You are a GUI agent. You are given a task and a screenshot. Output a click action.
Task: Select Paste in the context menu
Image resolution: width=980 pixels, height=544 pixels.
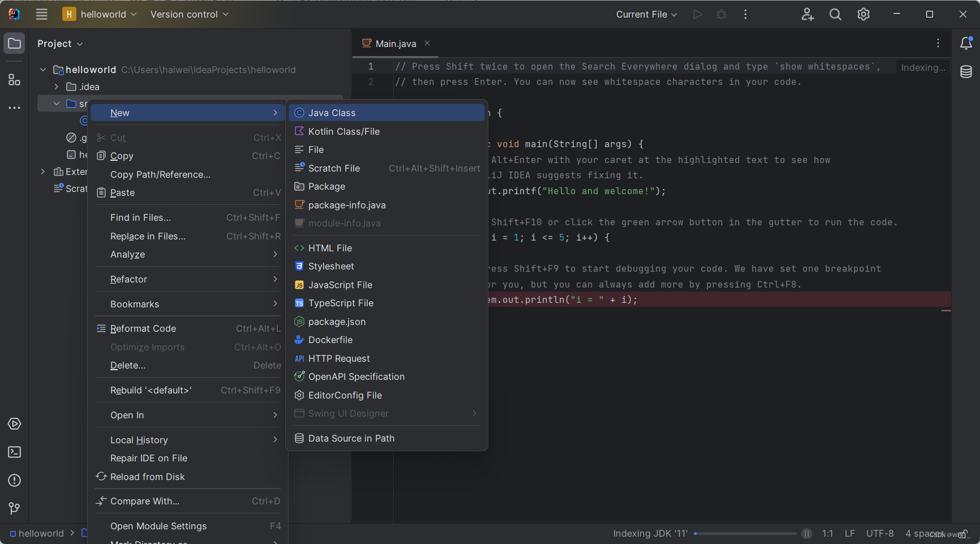[188, 192]
